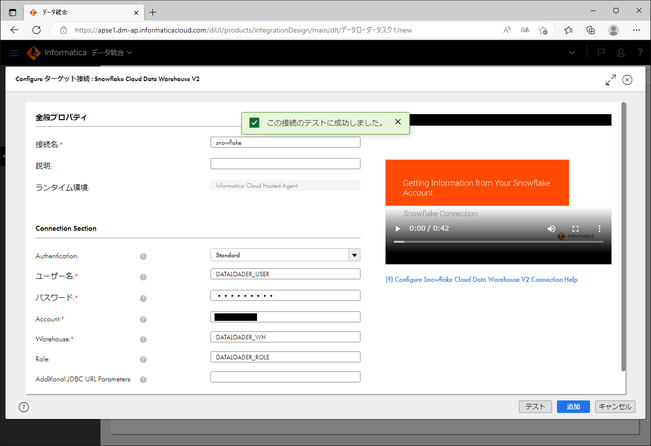Show help for Account field
The width and height of the screenshot is (651, 446).
coord(143,319)
